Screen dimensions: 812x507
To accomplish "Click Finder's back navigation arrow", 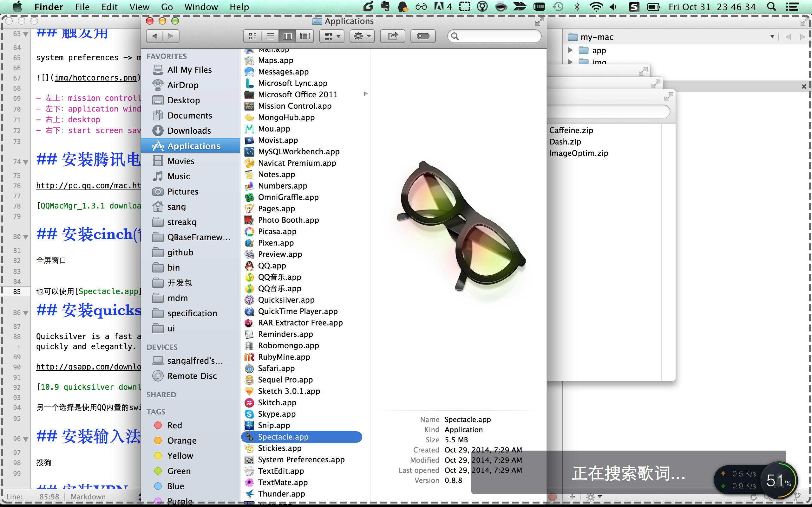I will (x=155, y=36).
